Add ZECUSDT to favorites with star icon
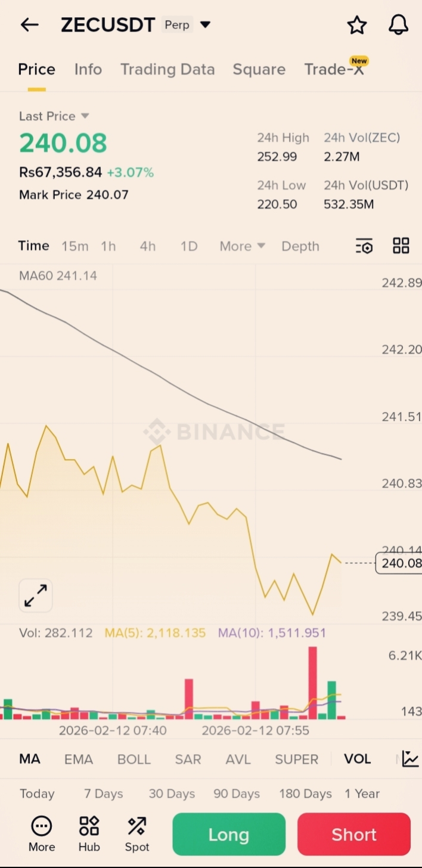Screen dimensions: 422x868 (356, 25)
